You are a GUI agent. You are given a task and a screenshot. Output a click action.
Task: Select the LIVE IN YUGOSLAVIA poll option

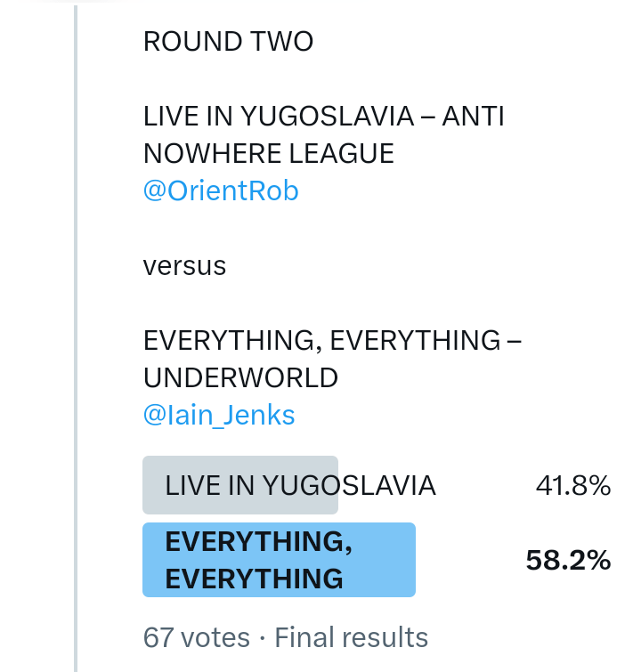point(300,485)
